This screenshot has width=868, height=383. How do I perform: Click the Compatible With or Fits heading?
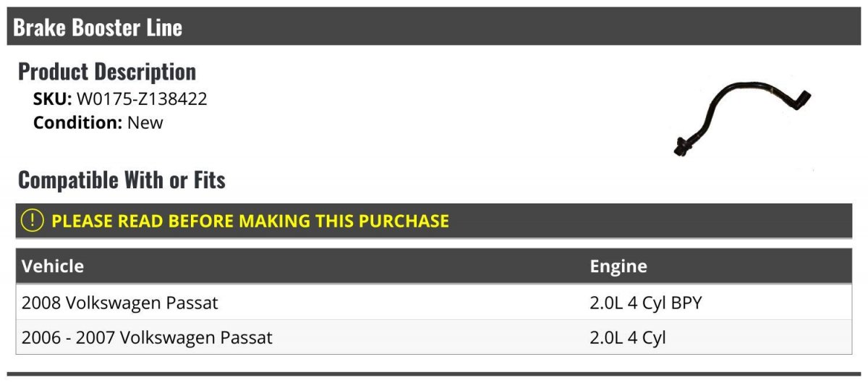click(x=122, y=180)
